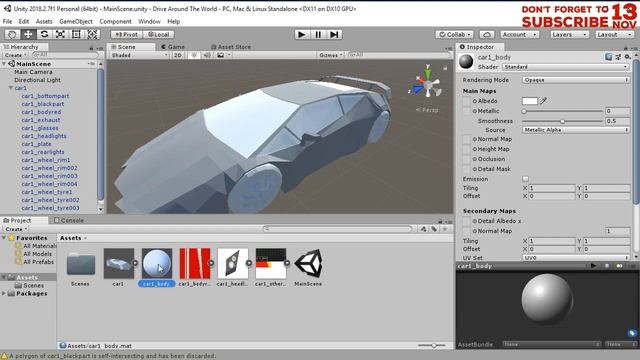640x360 pixels.
Task: Toggle scene lighting icon
Action: pos(194,55)
